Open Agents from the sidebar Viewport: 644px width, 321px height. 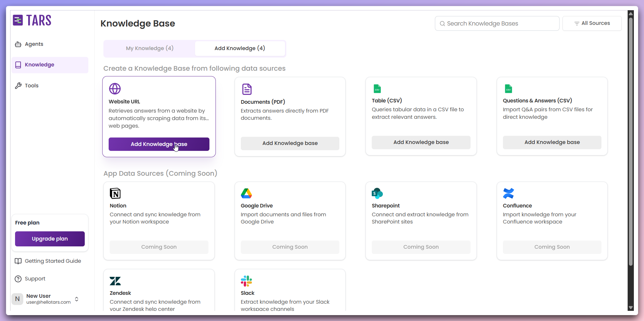click(x=50, y=44)
